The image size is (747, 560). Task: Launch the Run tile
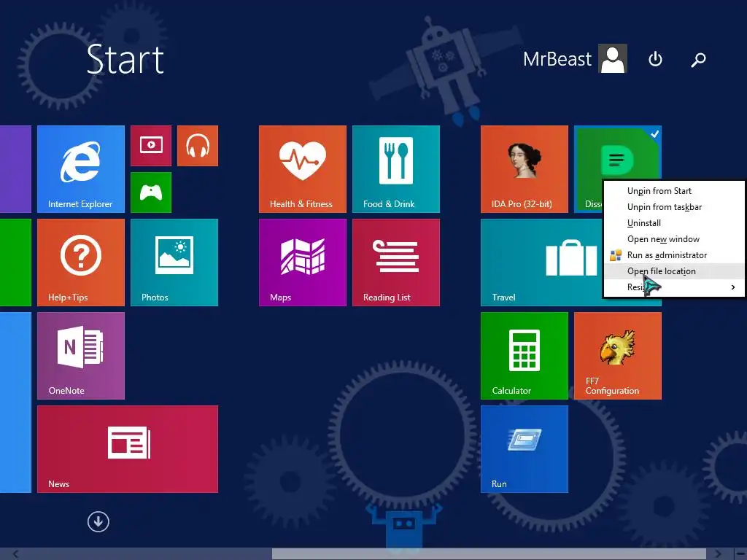[x=525, y=449]
